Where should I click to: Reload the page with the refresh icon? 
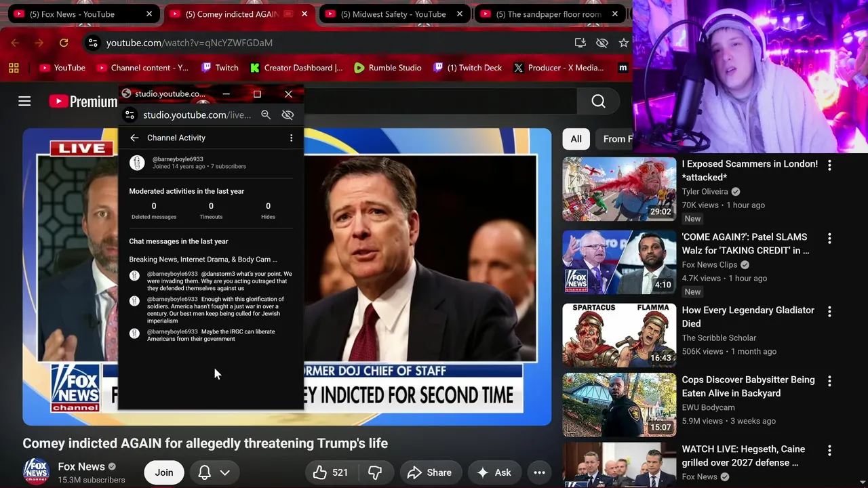click(64, 43)
